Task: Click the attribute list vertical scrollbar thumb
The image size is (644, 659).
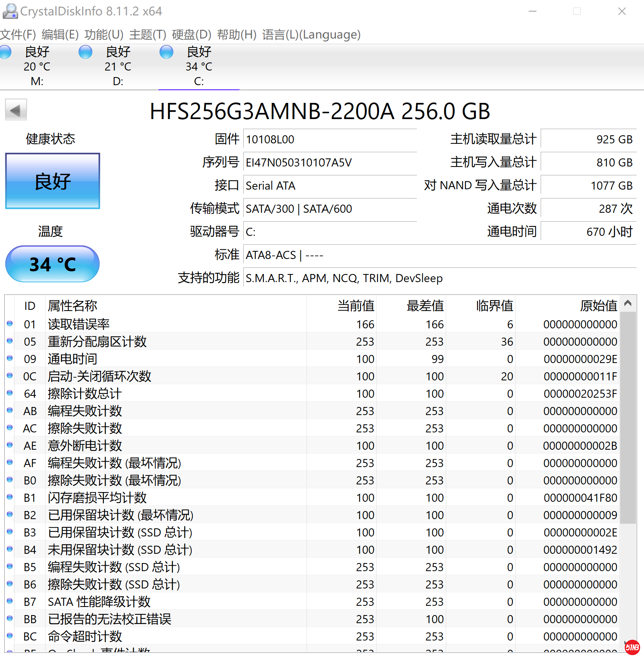Action: 627,416
